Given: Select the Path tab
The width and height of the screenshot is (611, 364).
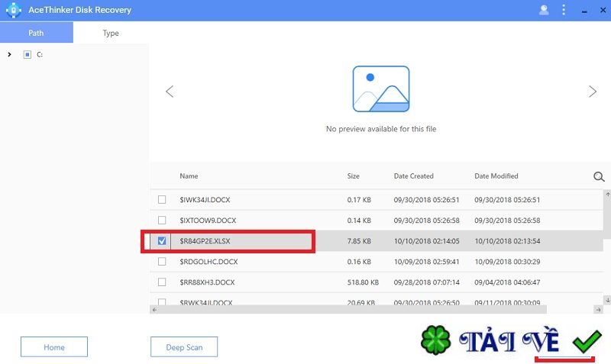Looking at the screenshot, I should tap(36, 33).
